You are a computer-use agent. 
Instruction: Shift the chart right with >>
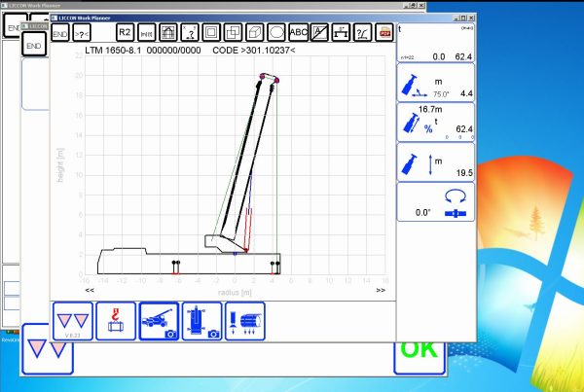tap(381, 290)
